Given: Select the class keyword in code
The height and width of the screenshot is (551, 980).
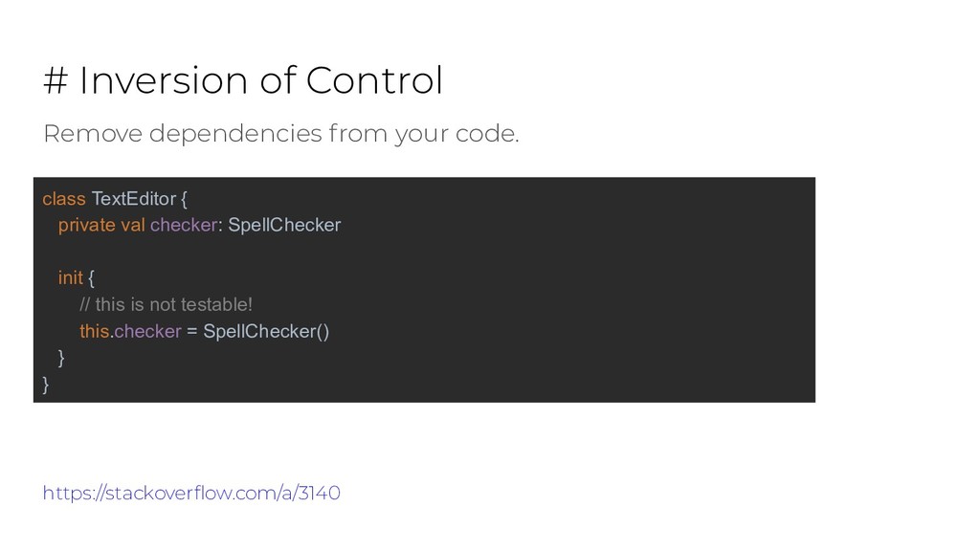Looking at the screenshot, I should [64, 199].
